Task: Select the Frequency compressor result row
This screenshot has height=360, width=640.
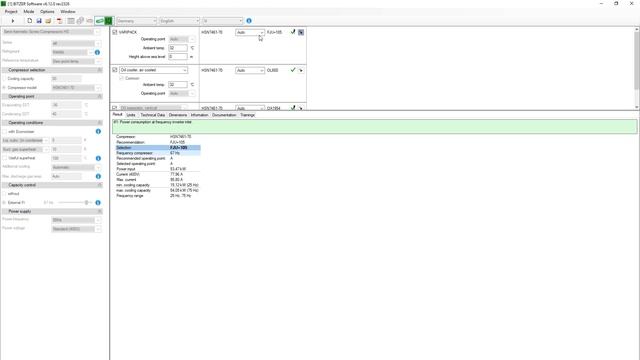Action: [x=158, y=153]
